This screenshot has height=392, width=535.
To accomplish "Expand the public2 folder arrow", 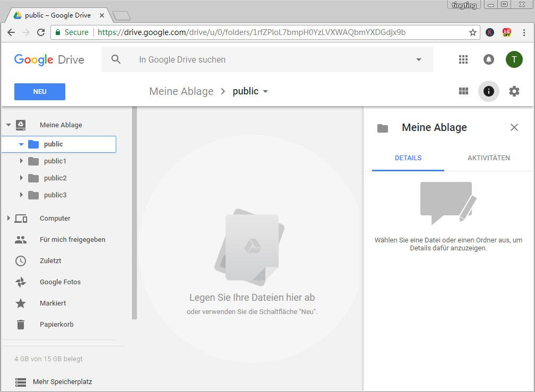I will pyautogui.click(x=21, y=178).
